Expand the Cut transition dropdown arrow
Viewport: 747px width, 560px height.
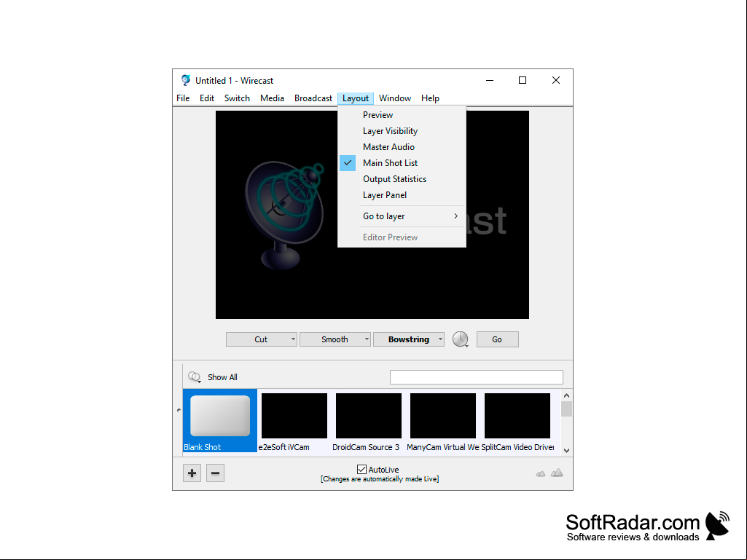point(293,339)
